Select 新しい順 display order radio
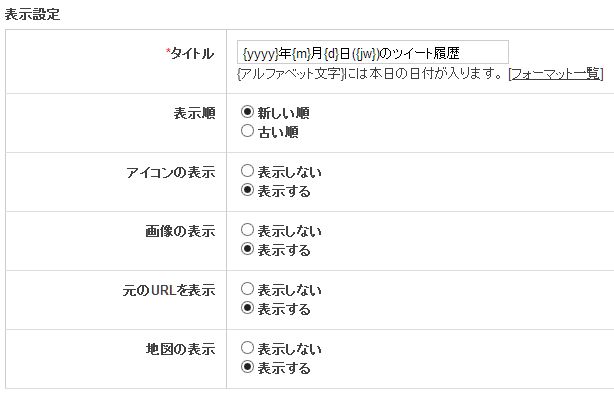The height and width of the screenshot is (397, 614). [x=247, y=112]
